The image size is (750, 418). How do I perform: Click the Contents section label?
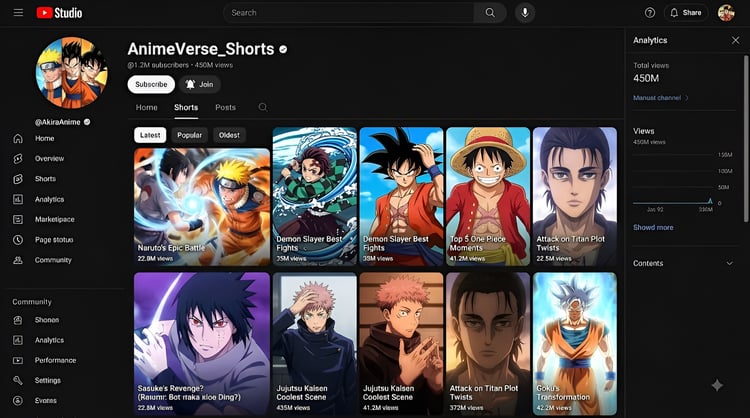pyautogui.click(x=648, y=264)
